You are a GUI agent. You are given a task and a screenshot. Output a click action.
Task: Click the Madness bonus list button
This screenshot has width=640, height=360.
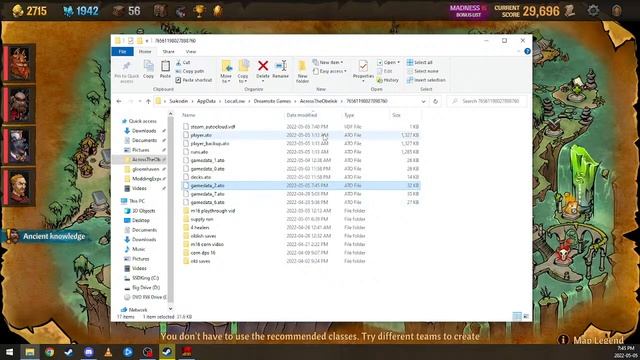[x=468, y=11]
